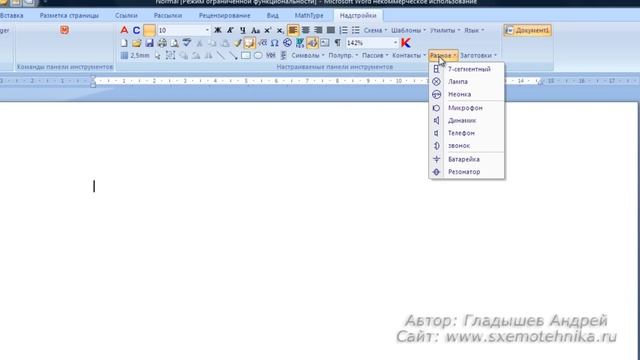Click the red-blue K logo icon
Image resolution: width=640 pixels, height=360 pixels.
click(406, 43)
